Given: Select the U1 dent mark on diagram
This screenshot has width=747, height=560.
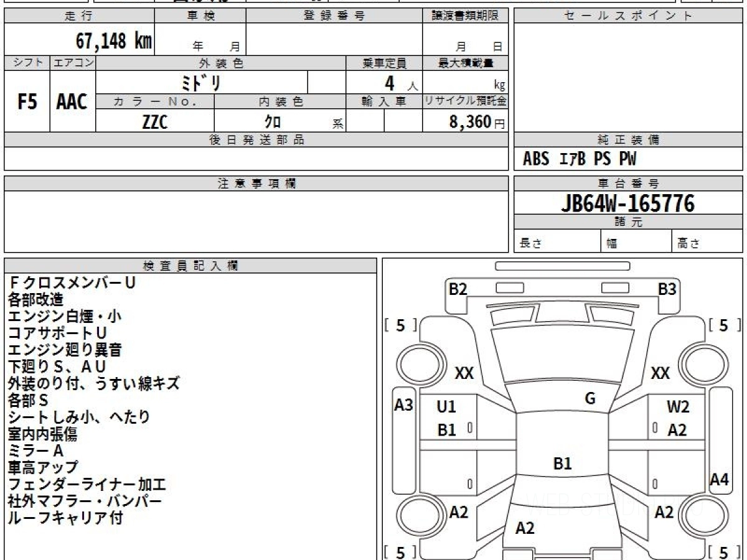Looking at the screenshot, I should click(x=446, y=407).
